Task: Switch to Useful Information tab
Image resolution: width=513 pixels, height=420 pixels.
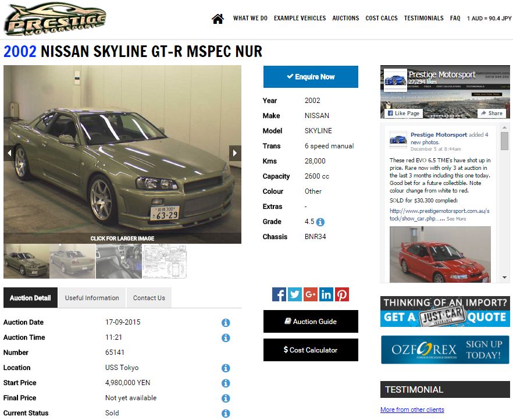Action: [x=92, y=298]
